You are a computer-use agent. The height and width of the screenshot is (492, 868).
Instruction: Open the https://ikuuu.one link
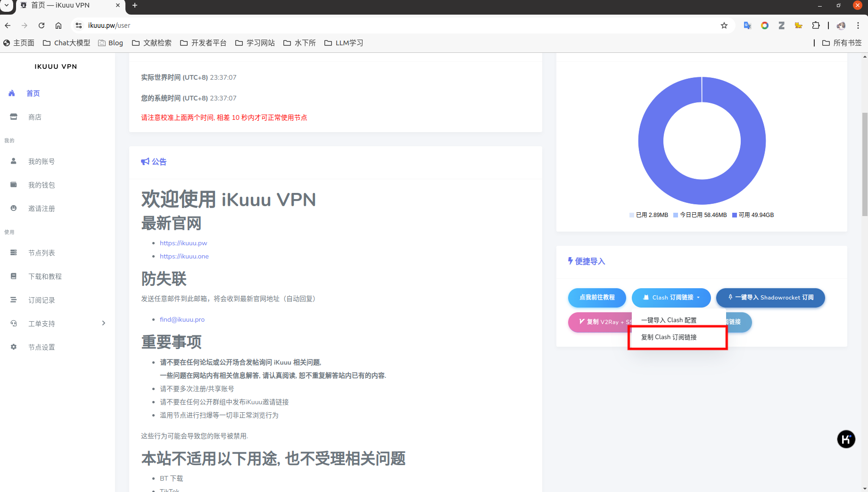(x=184, y=257)
